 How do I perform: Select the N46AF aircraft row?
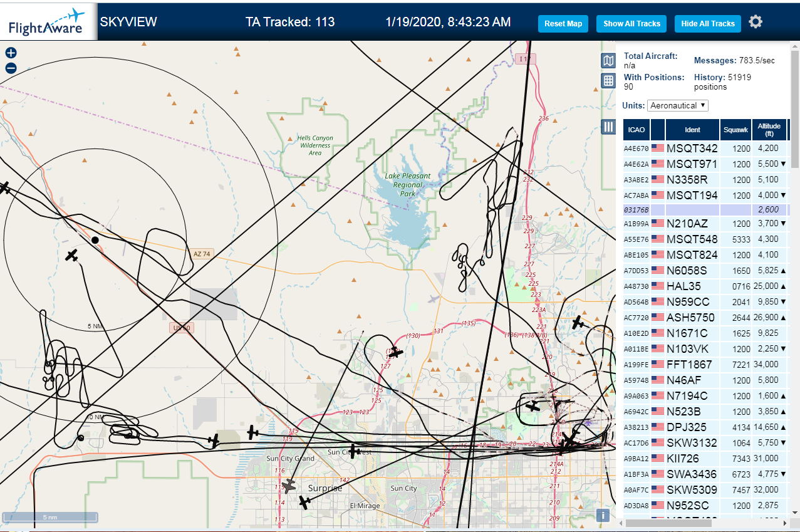707,380
